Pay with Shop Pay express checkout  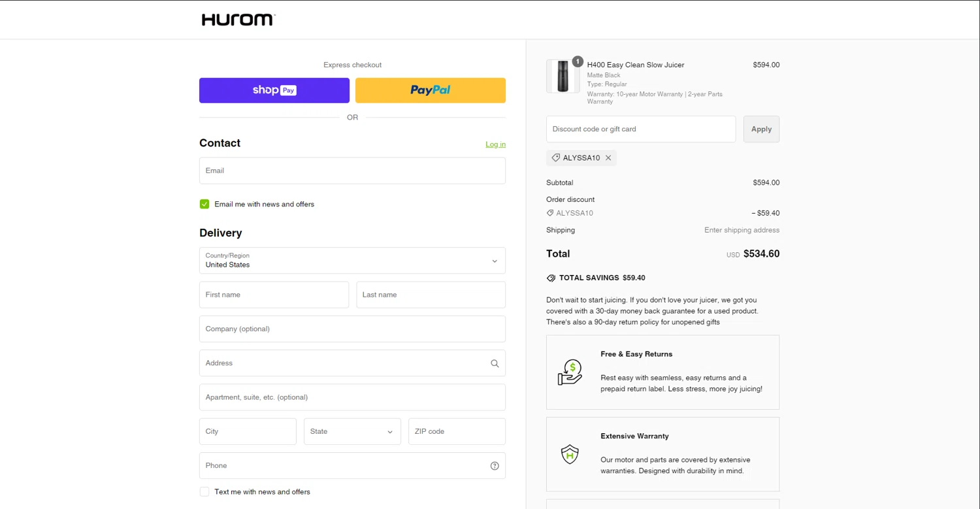pos(274,91)
